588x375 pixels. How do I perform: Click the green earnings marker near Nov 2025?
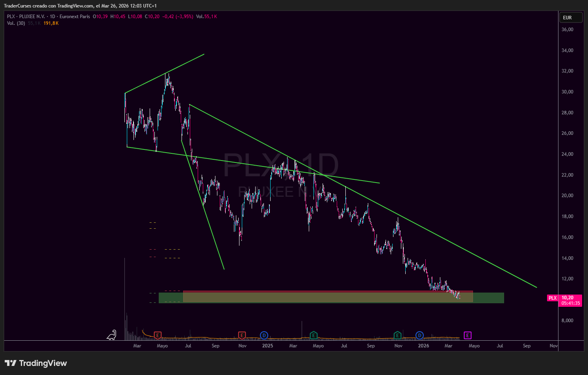(397, 335)
